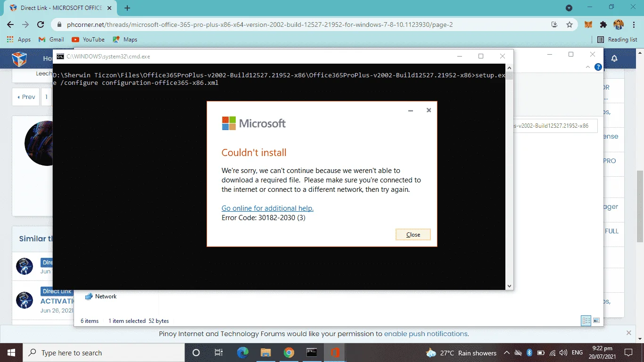Viewport: 644px width, 362px height.
Task: Check battery status tray icon
Action: pos(541,353)
